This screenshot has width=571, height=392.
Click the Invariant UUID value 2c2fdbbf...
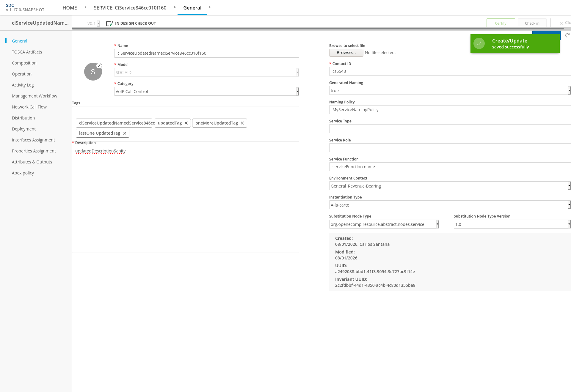click(x=375, y=285)
